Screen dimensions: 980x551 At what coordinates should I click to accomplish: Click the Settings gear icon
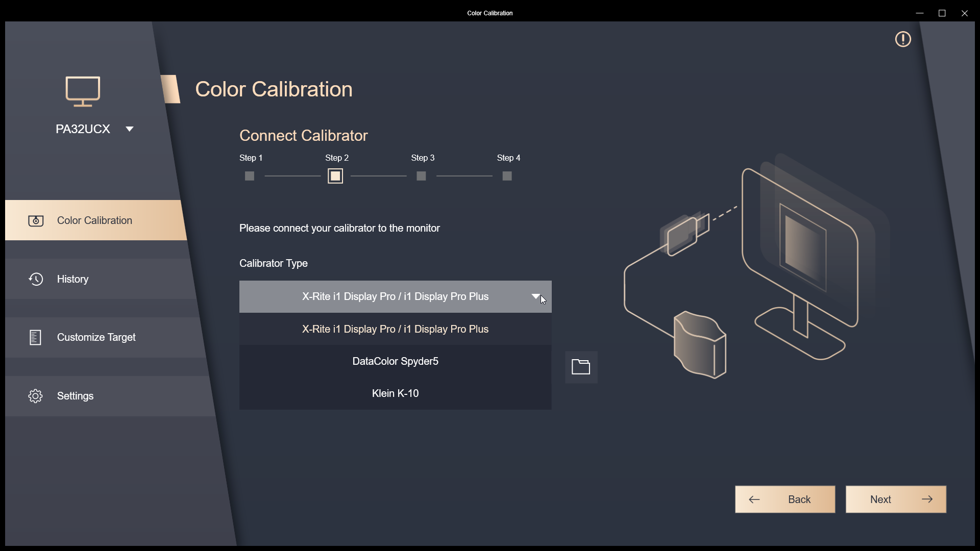click(35, 396)
